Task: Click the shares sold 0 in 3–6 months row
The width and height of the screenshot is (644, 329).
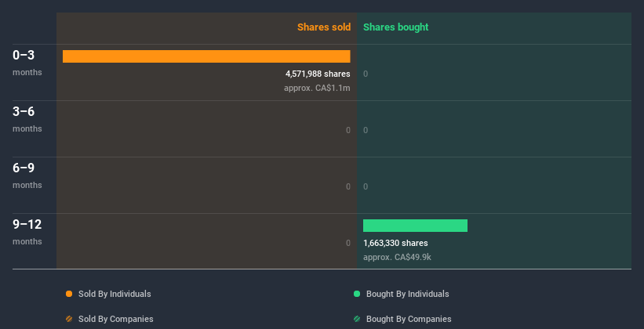Action: [348, 130]
